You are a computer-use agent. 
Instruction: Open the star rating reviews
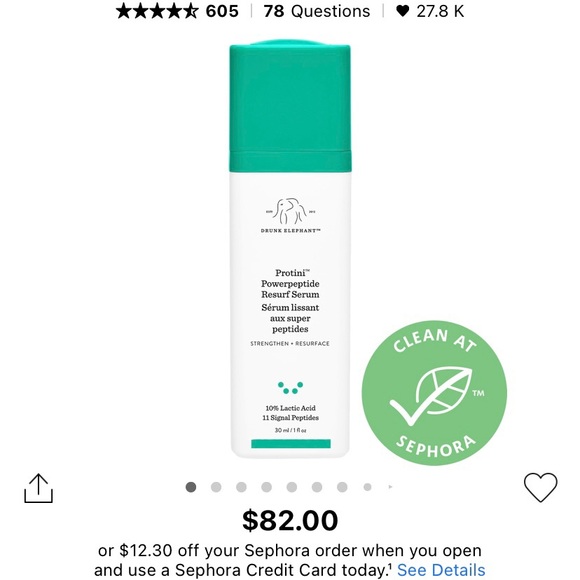coord(158,11)
